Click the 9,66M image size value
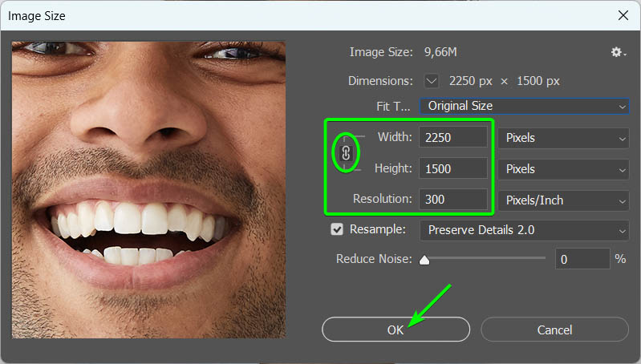Viewport: 641px width, 364px height. coord(440,52)
